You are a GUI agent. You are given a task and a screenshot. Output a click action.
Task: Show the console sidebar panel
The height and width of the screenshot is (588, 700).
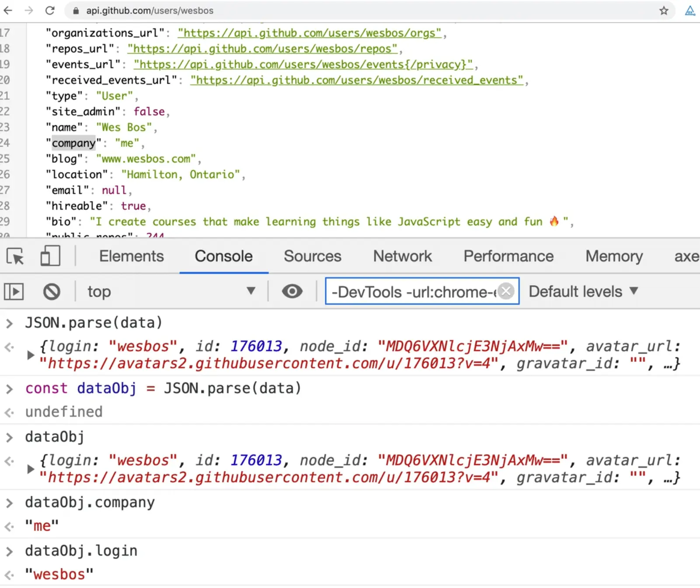click(x=14, y=291)
